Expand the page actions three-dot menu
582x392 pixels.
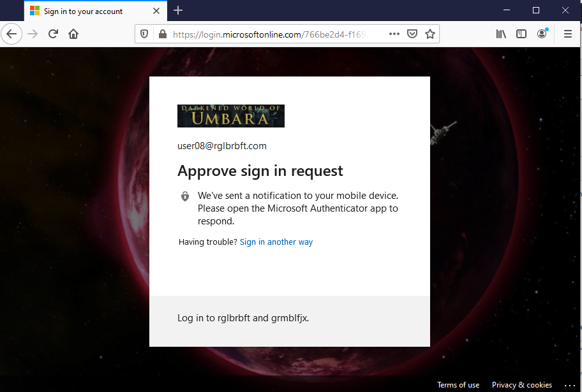coord(394,34)
